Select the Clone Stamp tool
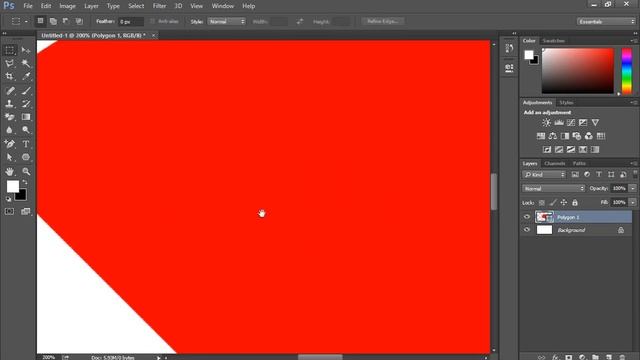The height and width of the screenshot is (360, 640). (9, 104)
